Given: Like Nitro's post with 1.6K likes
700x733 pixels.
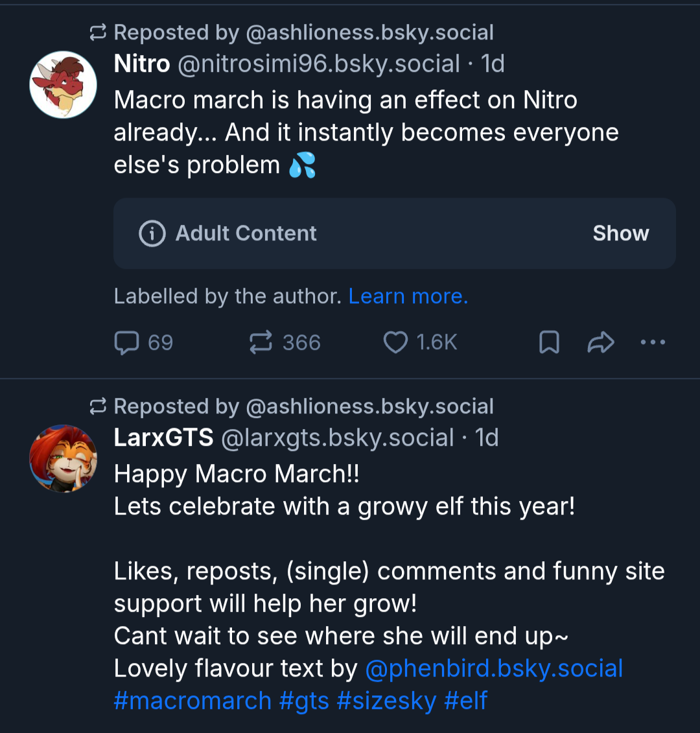Looking at the screenshot, I should (x=420, y=343).
